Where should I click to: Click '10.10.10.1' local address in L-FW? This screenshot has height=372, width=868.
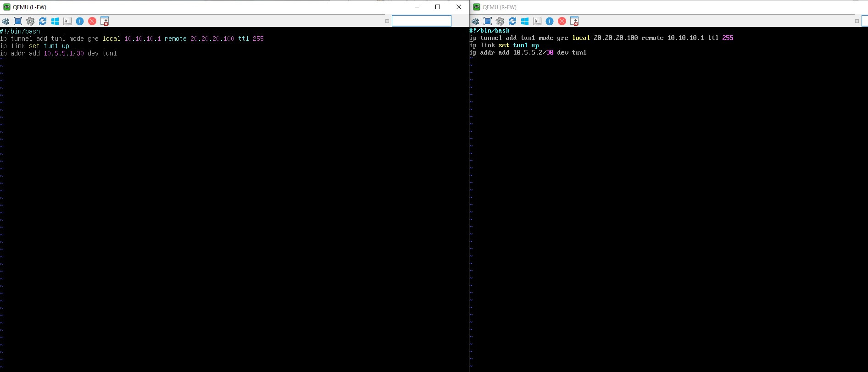click(x=143, y=39)
